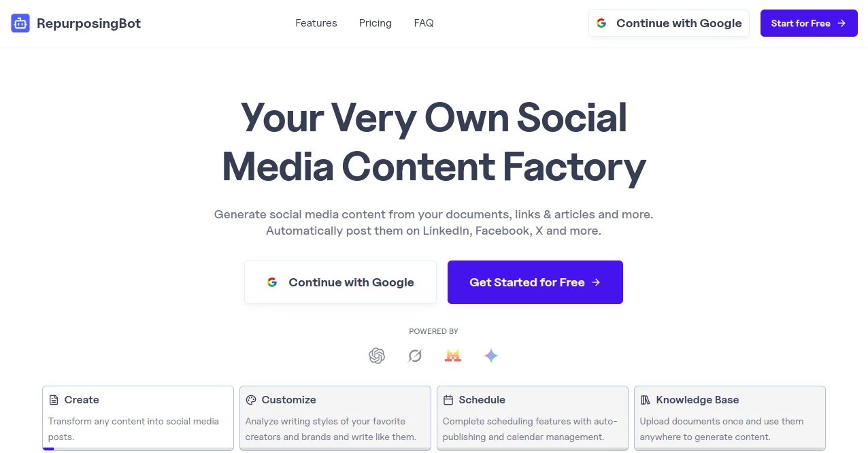Click the calendar icon on the Schedule card

(x=448, y=400)
